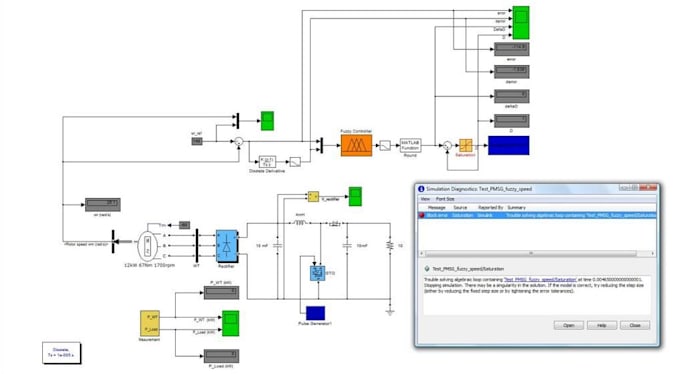This screenshot has width=680, height=374.
Task: Select the mux feeding the Fuzzy Controller
Action: click(x=321, y=146)
